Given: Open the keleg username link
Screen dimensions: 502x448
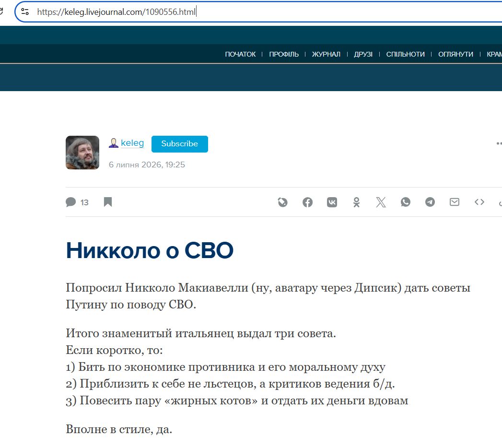Looking at the screenshot, I should click(132, 143).
